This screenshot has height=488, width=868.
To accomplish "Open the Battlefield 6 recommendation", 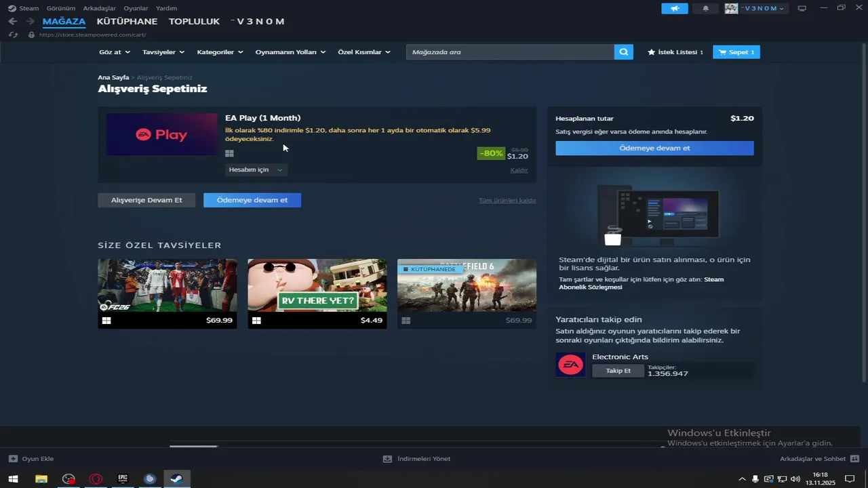I will click(x=467, y=293).
